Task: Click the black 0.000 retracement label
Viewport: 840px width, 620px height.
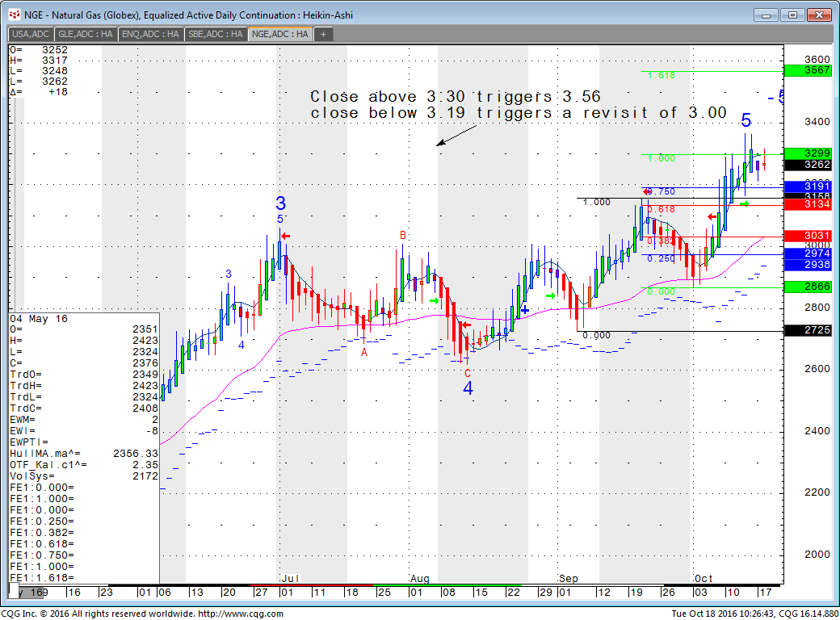Action: click(596, 335)
